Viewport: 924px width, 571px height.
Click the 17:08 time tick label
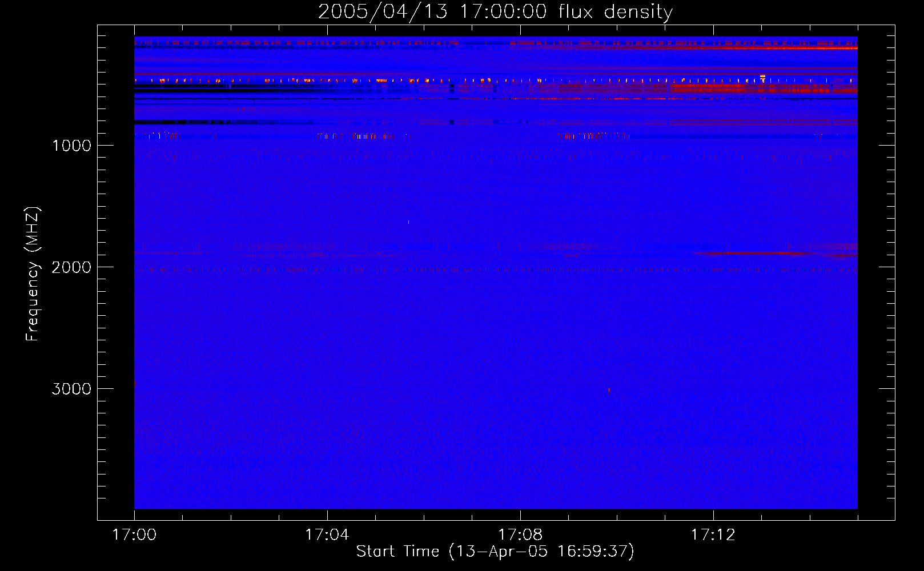(x=520, y=535)
